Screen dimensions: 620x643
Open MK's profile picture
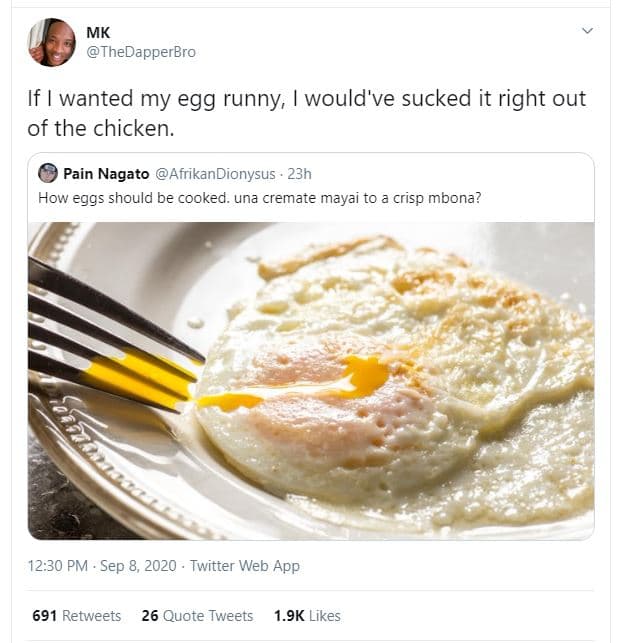click(x=52, y=43)
